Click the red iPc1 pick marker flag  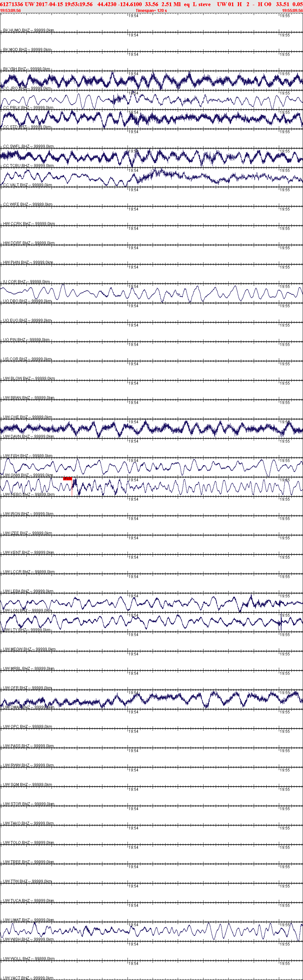67,479
